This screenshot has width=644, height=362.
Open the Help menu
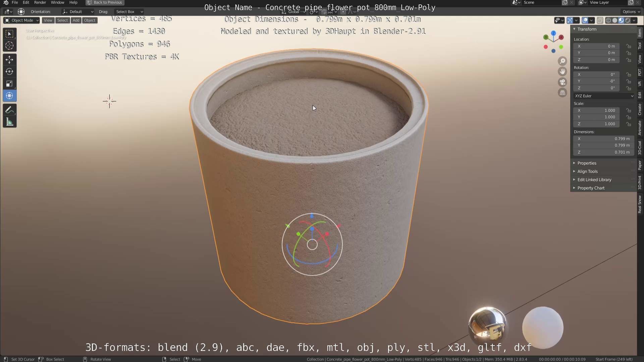pos(73,2)
